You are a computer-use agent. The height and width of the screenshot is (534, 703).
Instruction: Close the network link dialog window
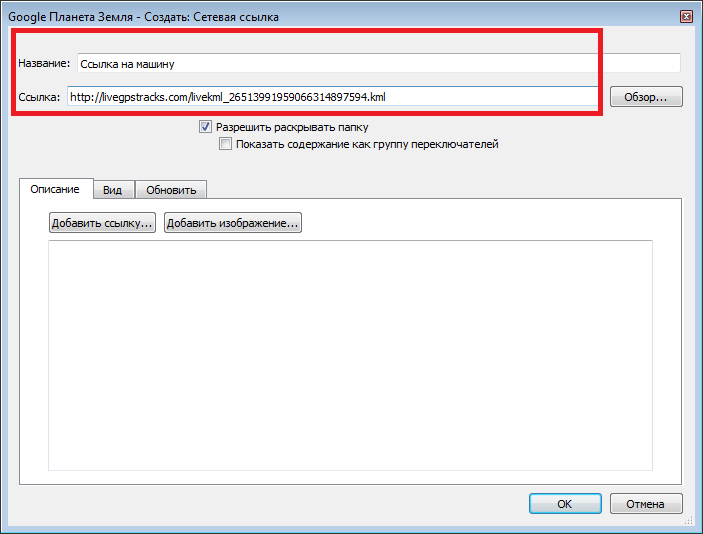[x=686, y=17]
